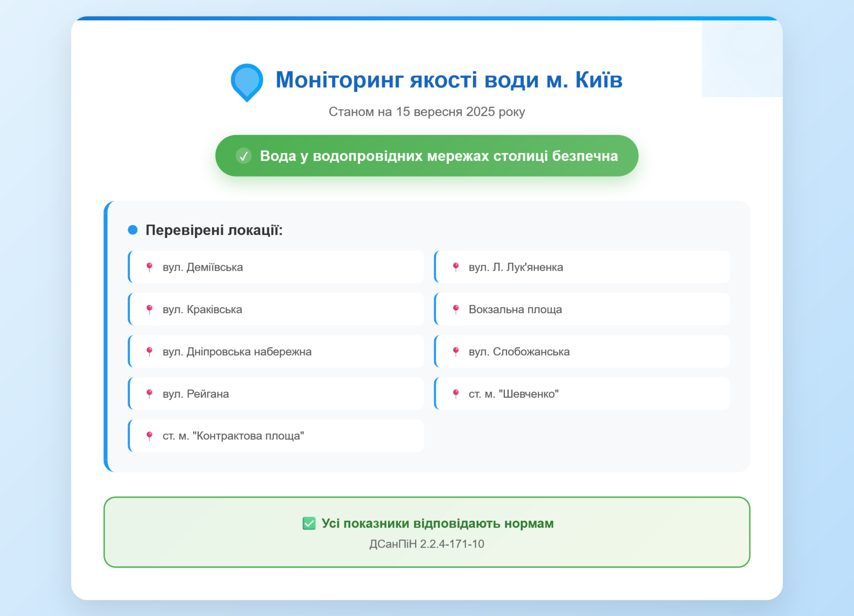Click the pin icon beside вул. Рейгана
The image size is (854, 616).
click(x=149, y=394)
